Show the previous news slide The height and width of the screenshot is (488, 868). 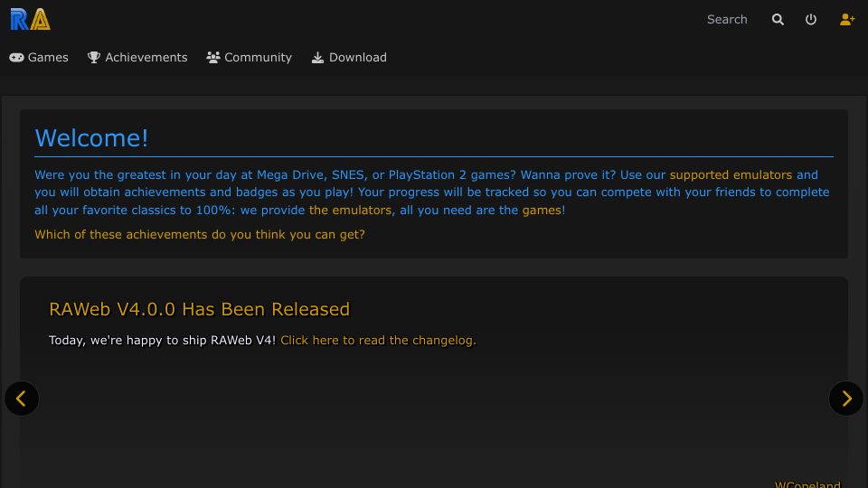(22, 399)
